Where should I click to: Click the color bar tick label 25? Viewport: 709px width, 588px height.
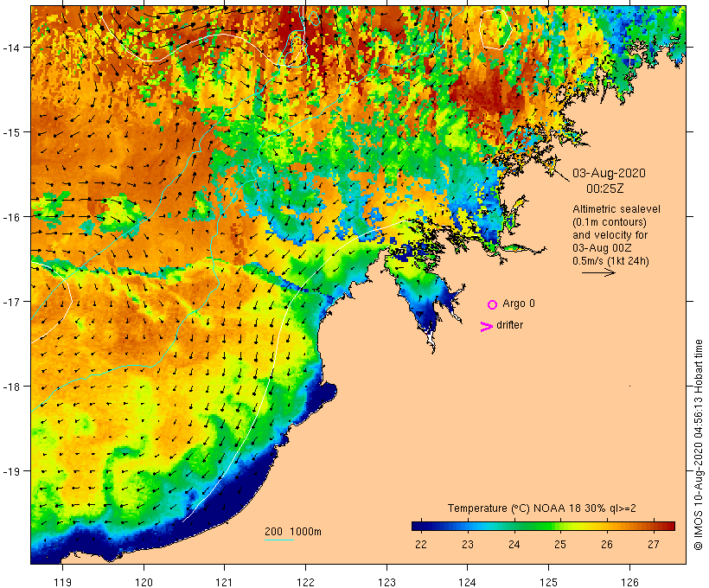560,545
